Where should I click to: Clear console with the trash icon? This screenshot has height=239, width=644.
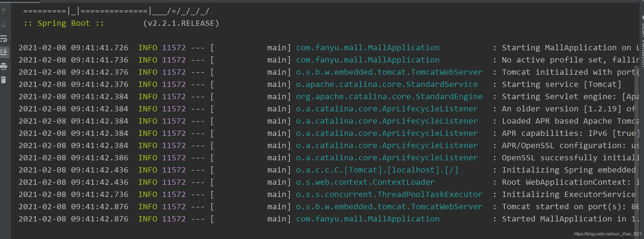click(4, 80)
